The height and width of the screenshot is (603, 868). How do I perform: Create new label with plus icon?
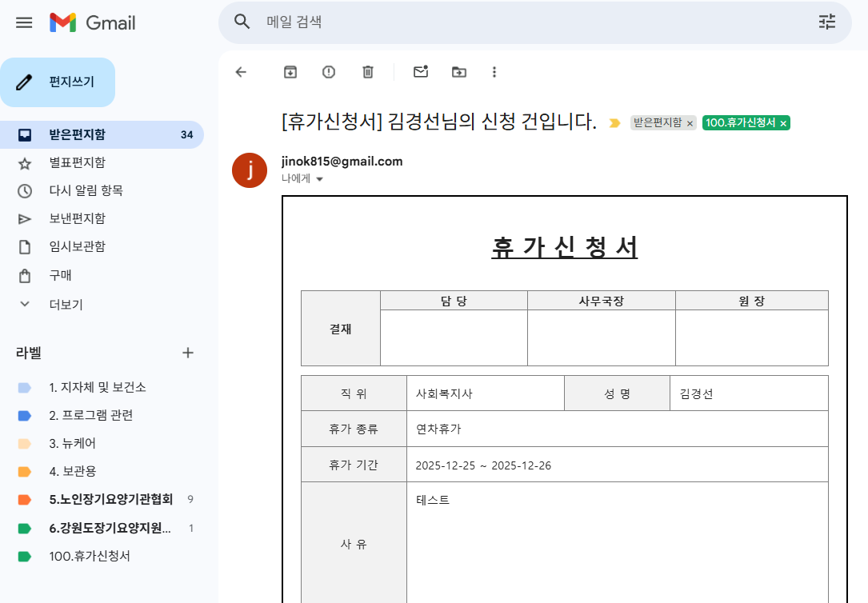pos(188,353)
